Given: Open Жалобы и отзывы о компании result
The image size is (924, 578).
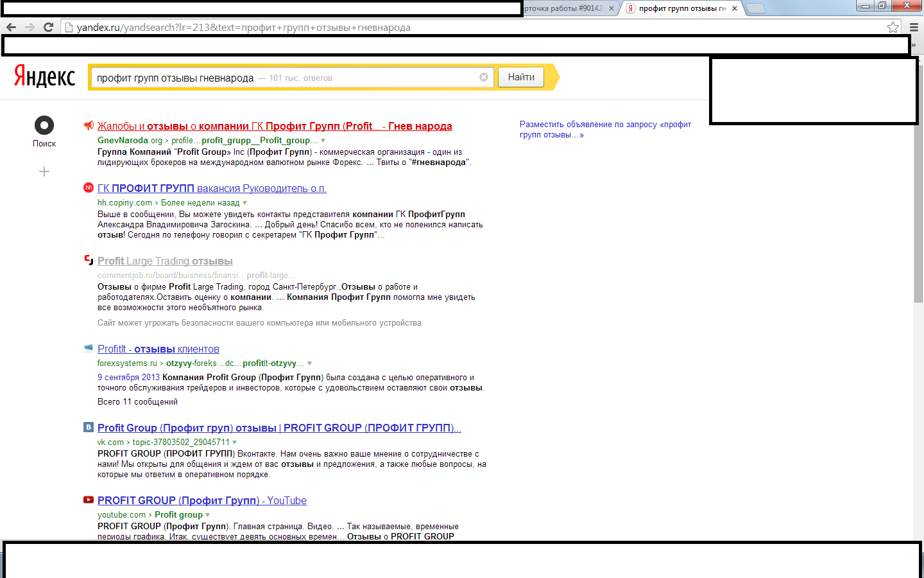Looking at the screenshot, I should 275,126.
